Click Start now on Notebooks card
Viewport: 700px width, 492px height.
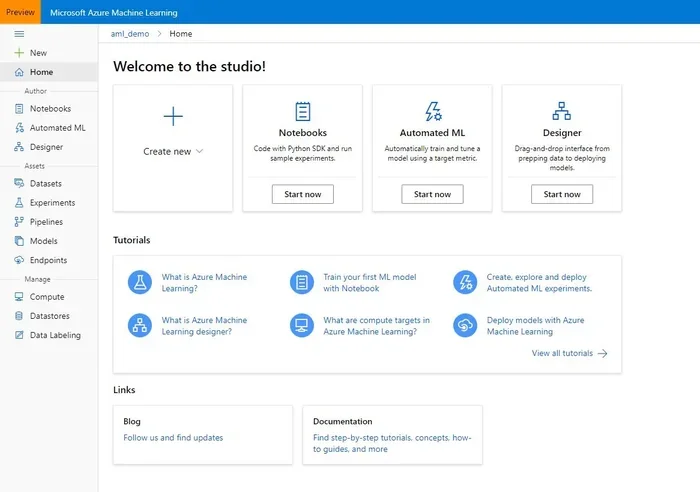pos(303,194)
